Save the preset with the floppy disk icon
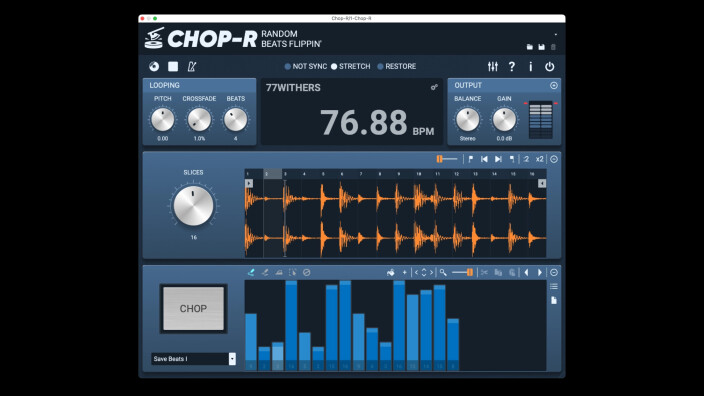The image size is (704, 396). click(x=541, y=47)
